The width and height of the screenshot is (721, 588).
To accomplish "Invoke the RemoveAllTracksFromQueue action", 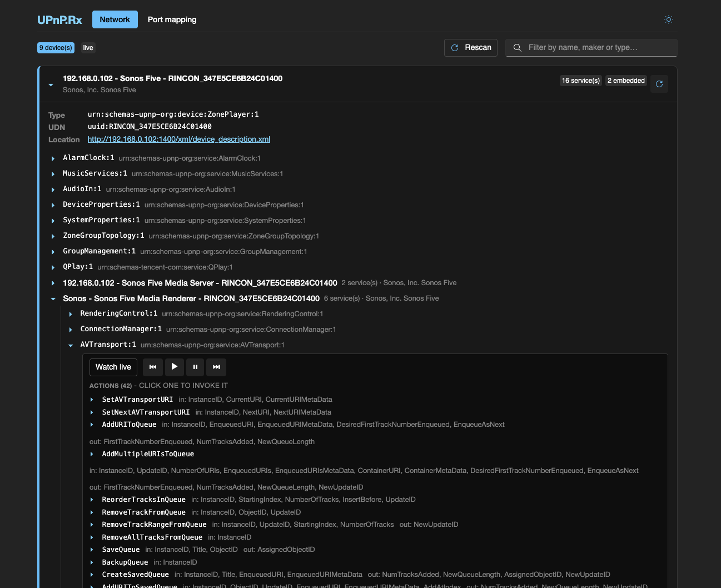I will tap(152, 537).
